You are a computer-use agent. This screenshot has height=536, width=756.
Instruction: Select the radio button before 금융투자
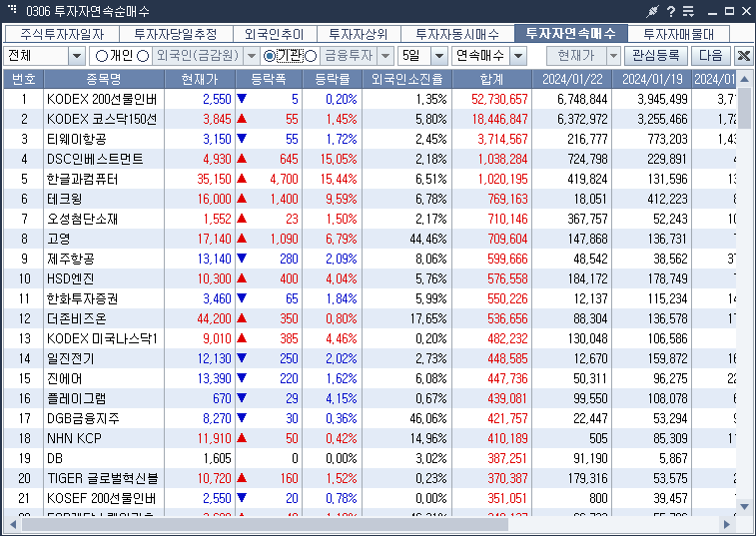311,56
